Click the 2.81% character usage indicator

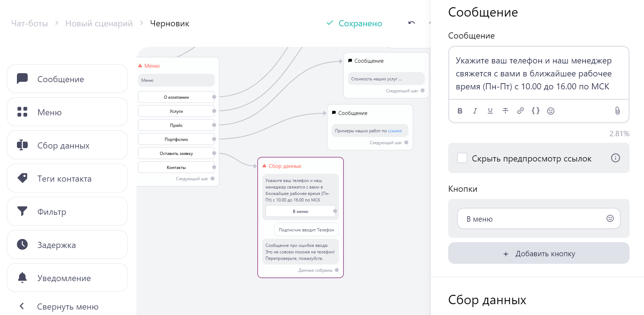(619, 134)
